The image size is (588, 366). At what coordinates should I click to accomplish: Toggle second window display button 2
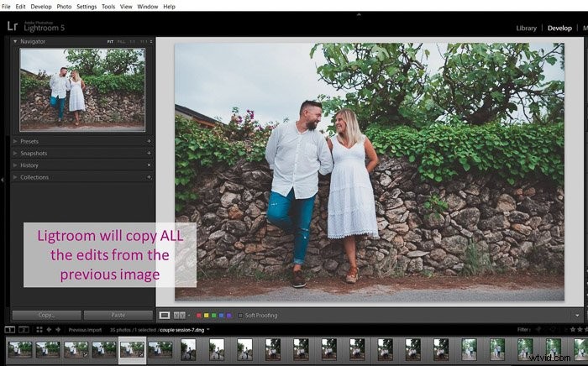24,330
